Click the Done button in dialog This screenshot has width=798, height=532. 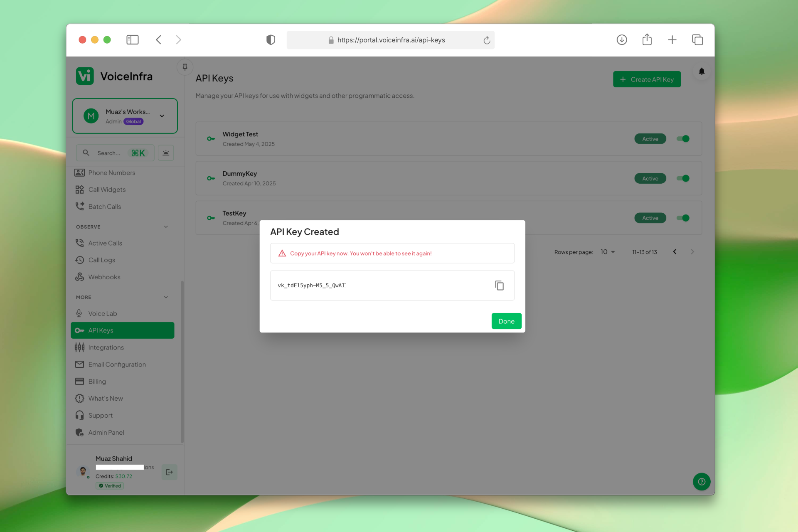pos(506,321)
